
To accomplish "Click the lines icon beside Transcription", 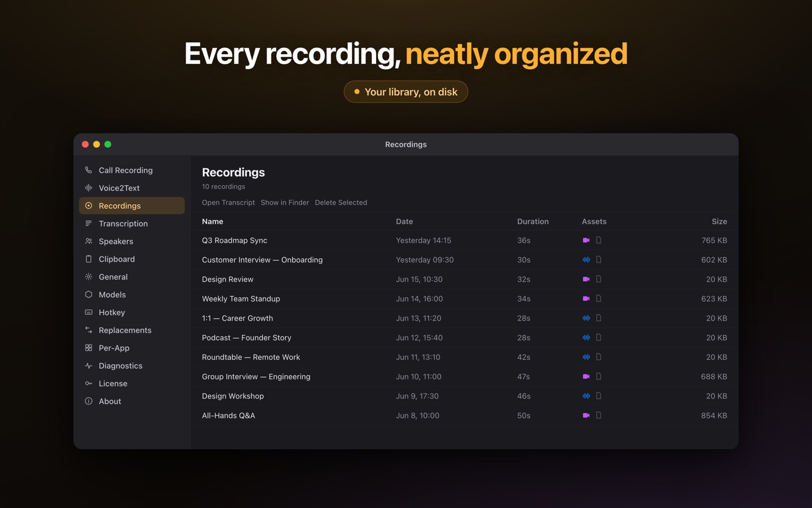I will click(89, 224).
